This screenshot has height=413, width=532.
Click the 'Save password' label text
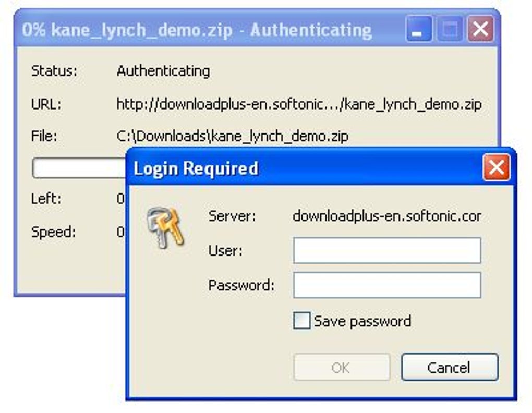tap(362, 321)
